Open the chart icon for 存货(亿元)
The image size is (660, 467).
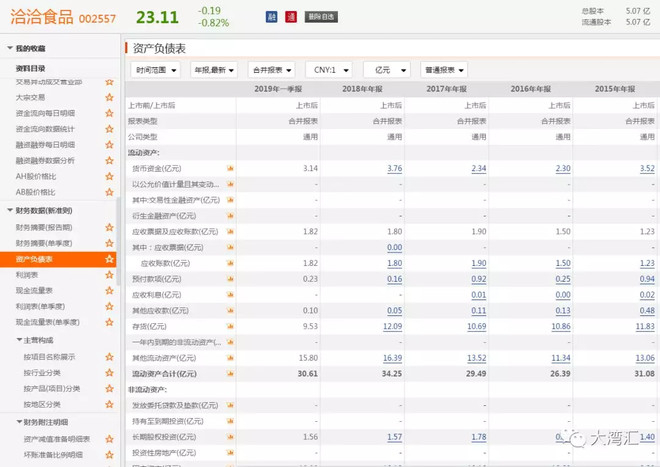[230, 326]
